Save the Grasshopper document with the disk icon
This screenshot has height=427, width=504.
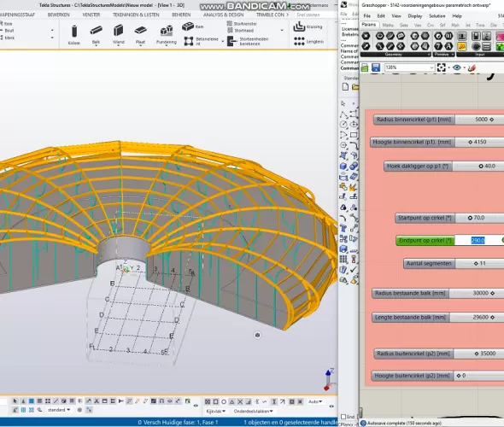point(375,67)
